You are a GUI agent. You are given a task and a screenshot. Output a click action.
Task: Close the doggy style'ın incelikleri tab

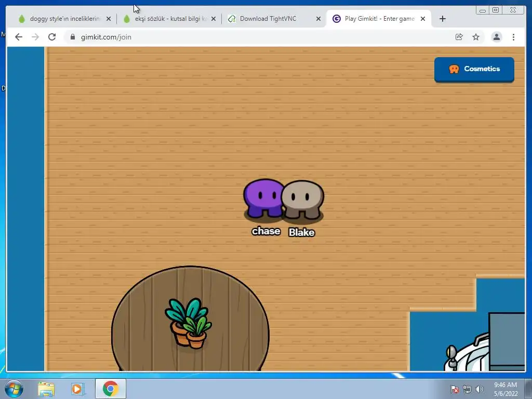coord(109,19)
